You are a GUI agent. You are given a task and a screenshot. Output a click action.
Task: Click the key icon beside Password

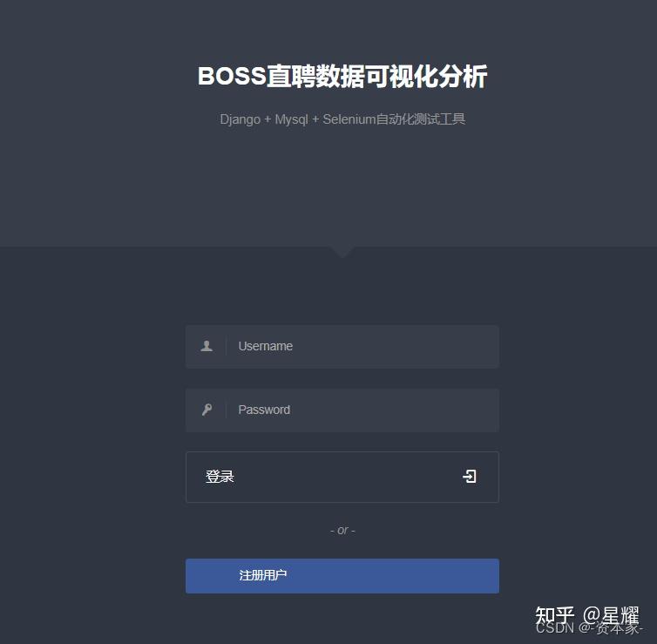(x=207, y=410)
